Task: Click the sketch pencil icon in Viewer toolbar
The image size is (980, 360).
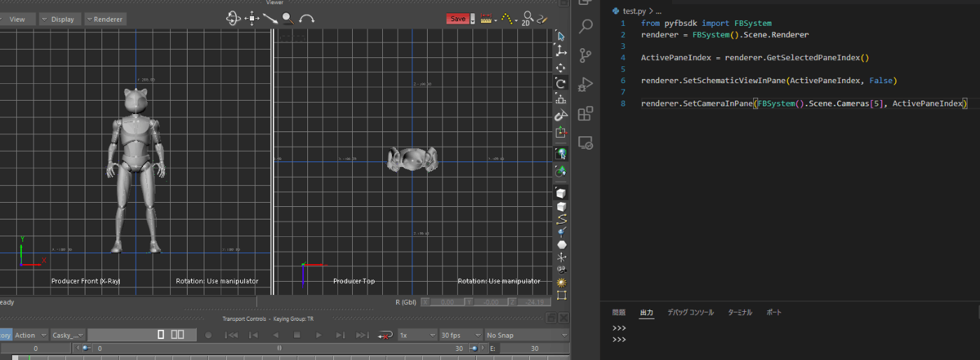Action: pyautogui.click(x=542, y=19)
